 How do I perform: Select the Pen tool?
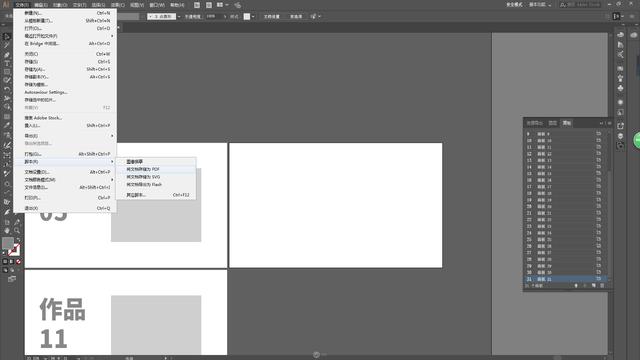[x=7, y=54]
